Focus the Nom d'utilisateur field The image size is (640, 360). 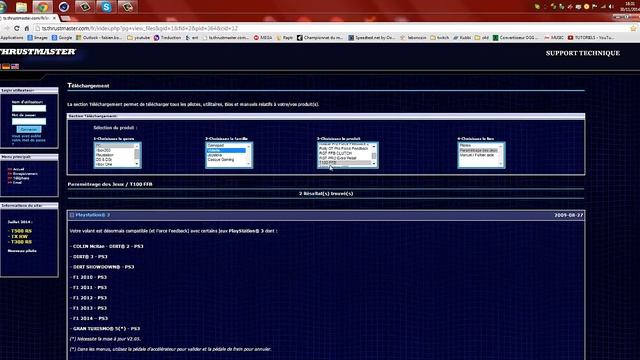(x=29, y=108)
